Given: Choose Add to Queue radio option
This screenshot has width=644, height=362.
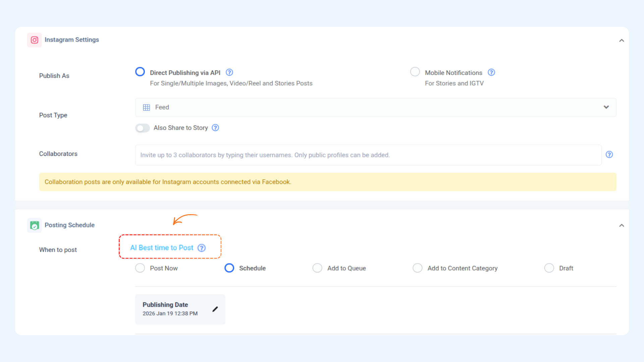Looking at the screenshot, I should (317, 268).
